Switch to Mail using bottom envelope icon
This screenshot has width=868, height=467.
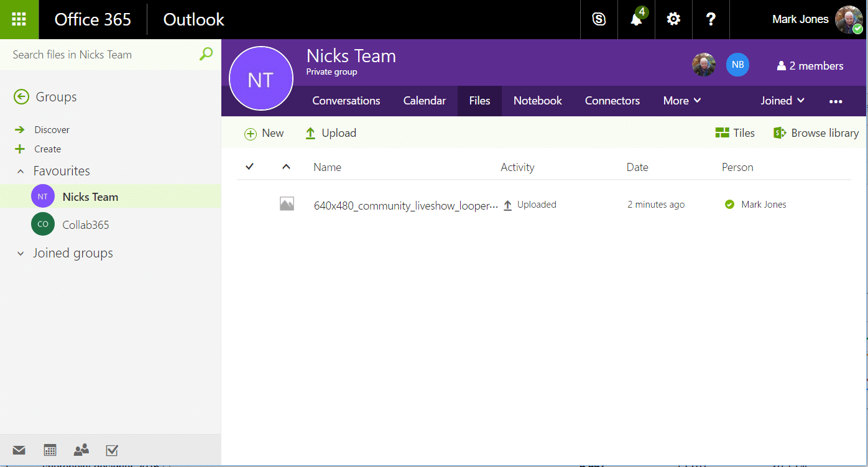point(19,450)
